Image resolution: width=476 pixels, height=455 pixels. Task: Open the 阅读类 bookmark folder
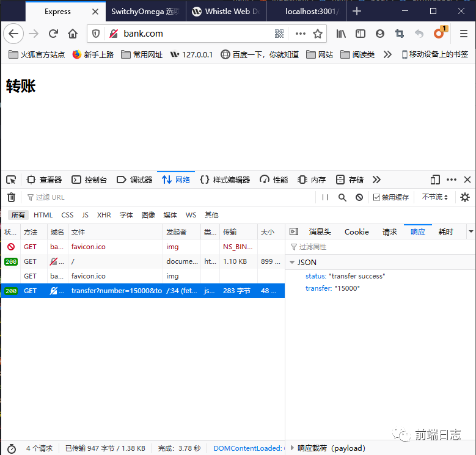click(357, 54)
